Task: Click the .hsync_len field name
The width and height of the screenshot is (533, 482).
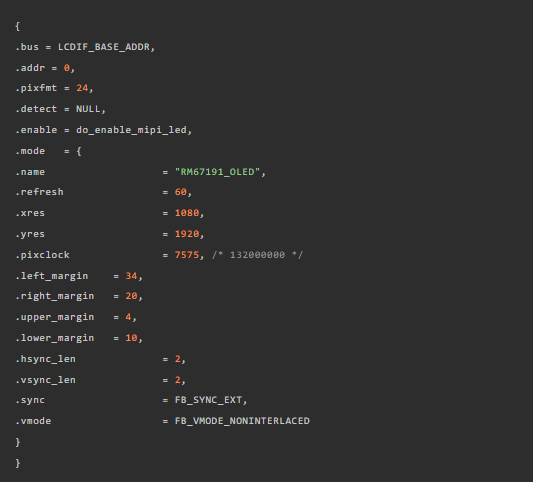Action: coord(45,359)
